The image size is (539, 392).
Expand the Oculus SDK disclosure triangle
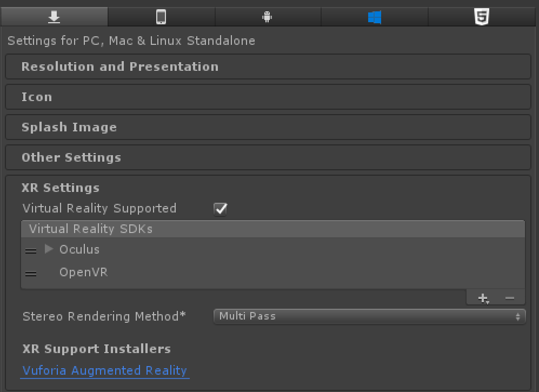[x=49, y=249]
